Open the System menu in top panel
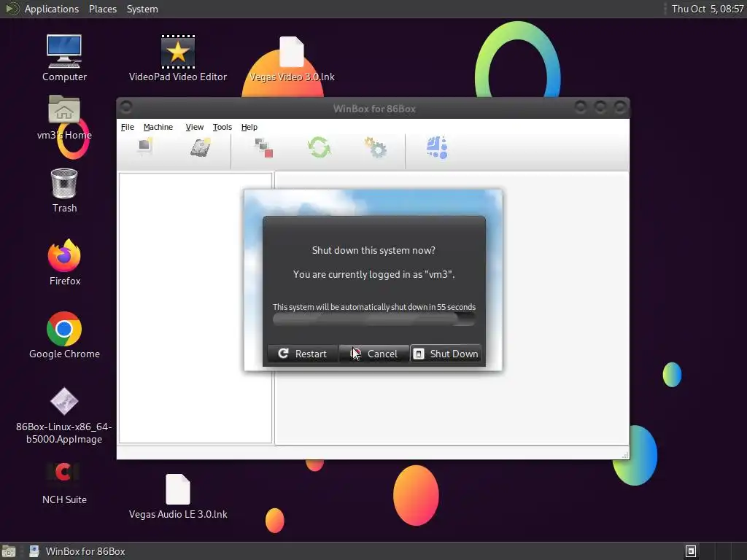Image resolution: width=747 pixels, height=560 pixels. point(142,9)
